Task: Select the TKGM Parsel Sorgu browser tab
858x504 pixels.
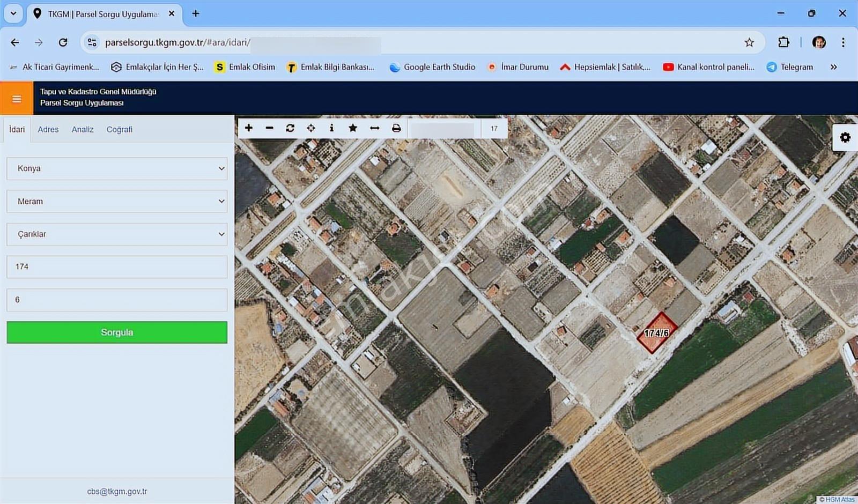Action: coord(103,14)
